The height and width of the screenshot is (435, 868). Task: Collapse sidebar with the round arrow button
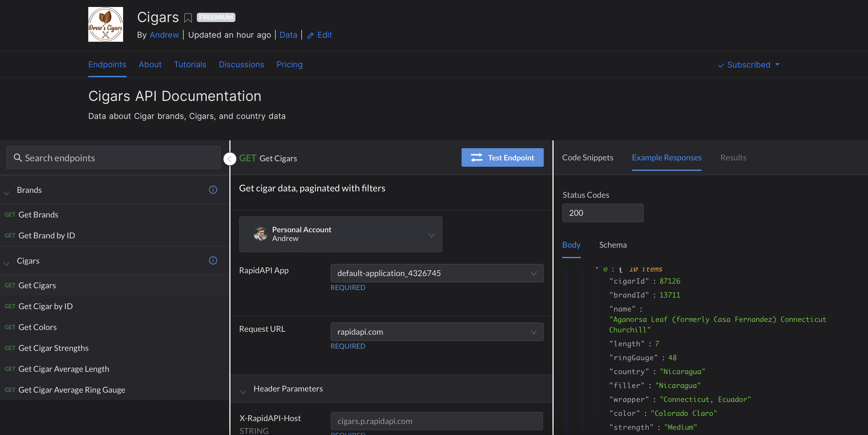point(230,158)
